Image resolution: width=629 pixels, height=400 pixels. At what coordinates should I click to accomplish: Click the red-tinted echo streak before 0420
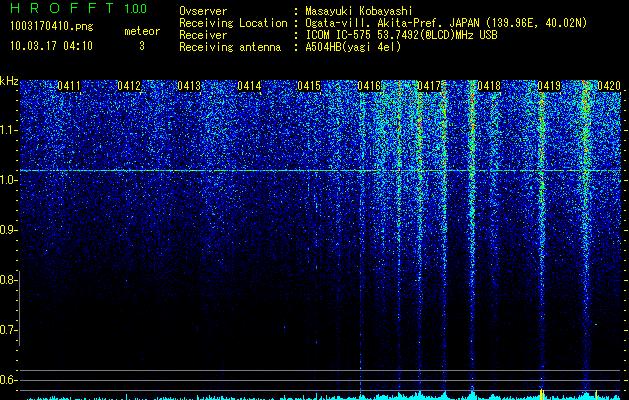(x=585, y=235)
